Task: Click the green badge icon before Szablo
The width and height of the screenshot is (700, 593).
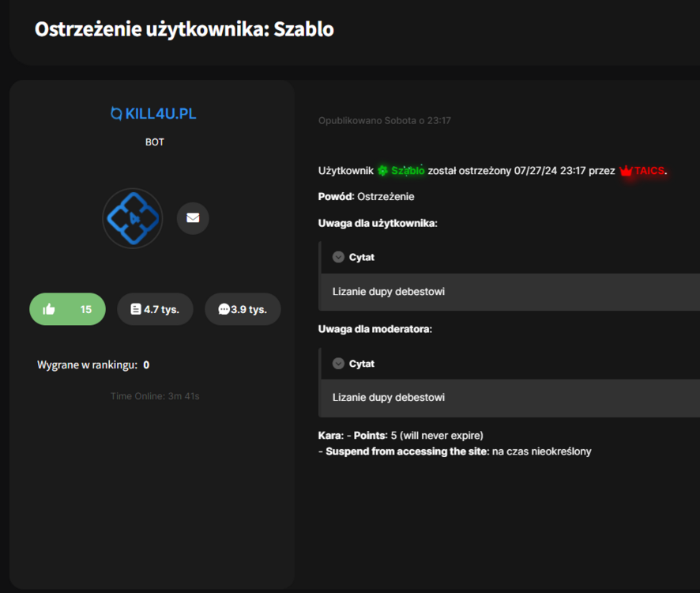Action: click(382, 171)
